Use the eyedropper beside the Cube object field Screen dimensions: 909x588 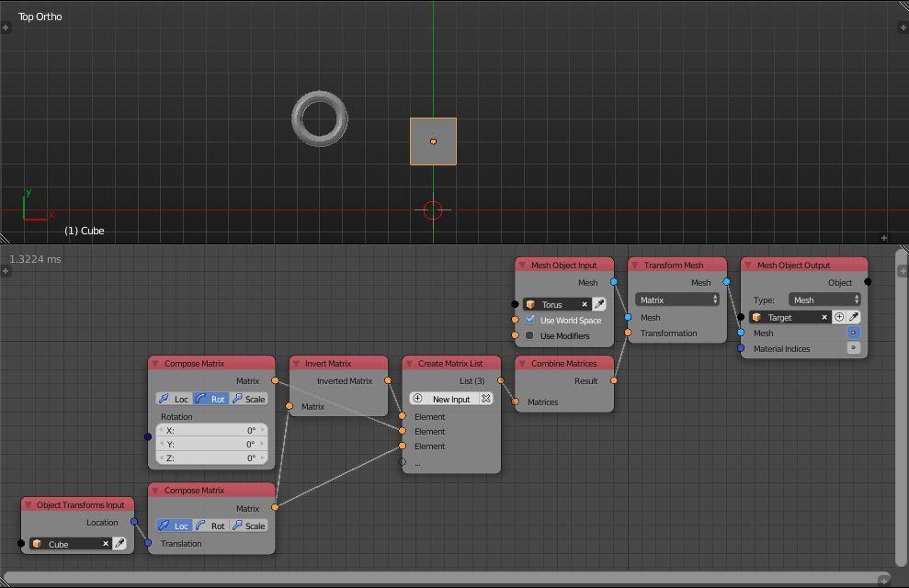coord(120,543)
